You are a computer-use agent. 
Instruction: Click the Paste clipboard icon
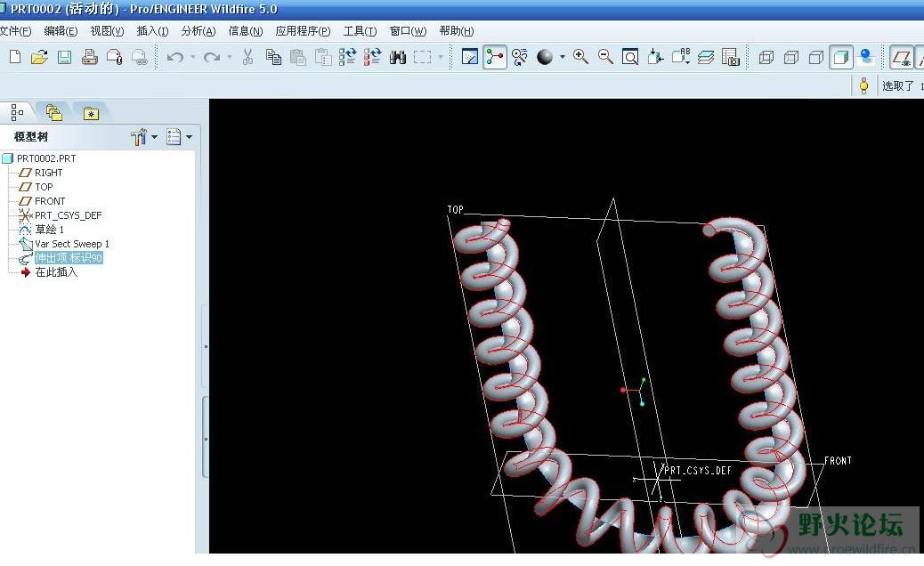(298, 57)
